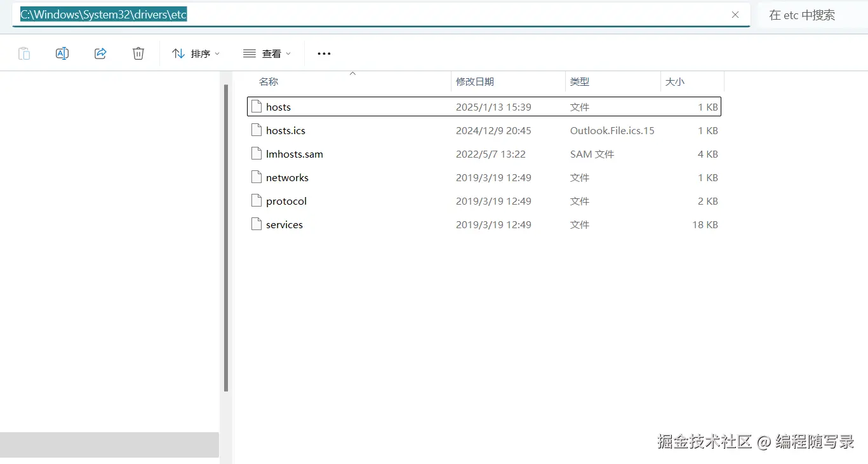Select the networks file icon
The height and width of the screenshot is (464, 868).
point(257,177)
